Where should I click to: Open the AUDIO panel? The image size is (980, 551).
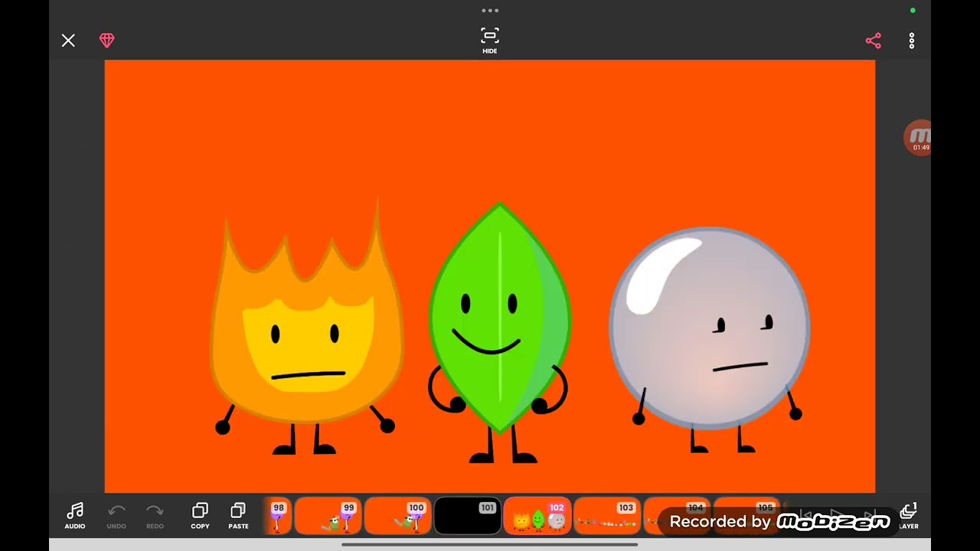(x=75, y=517)
